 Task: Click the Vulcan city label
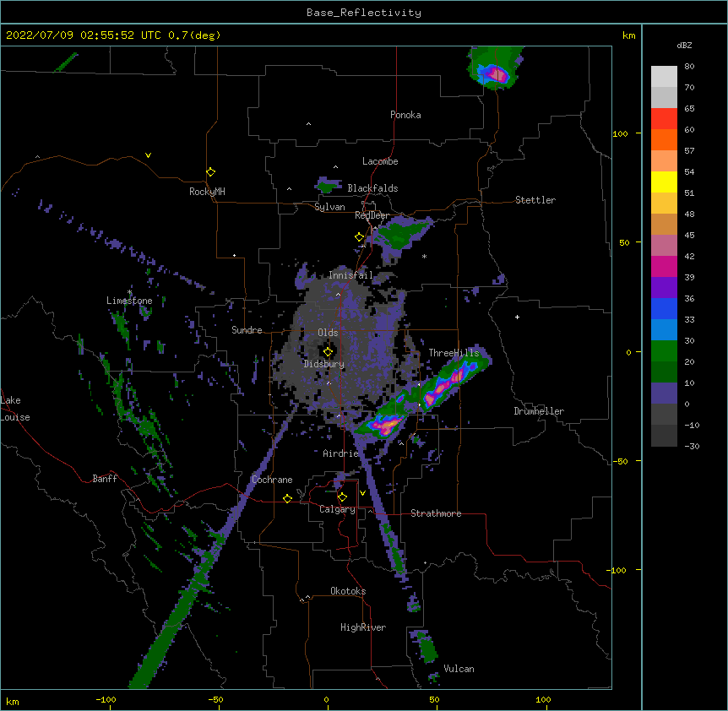(459, 669)
